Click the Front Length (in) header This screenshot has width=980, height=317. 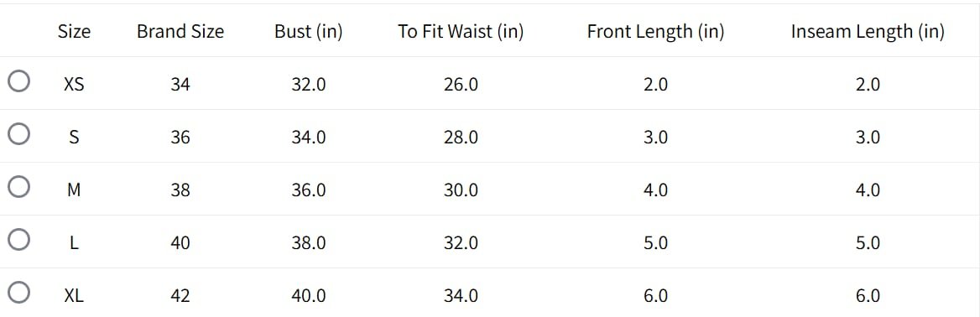(655, 31)
